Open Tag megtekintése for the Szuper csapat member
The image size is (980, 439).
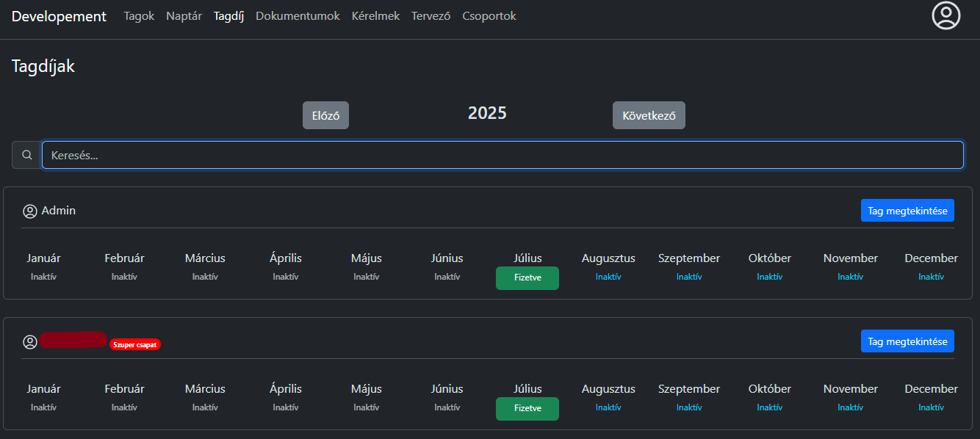(907, 341)
